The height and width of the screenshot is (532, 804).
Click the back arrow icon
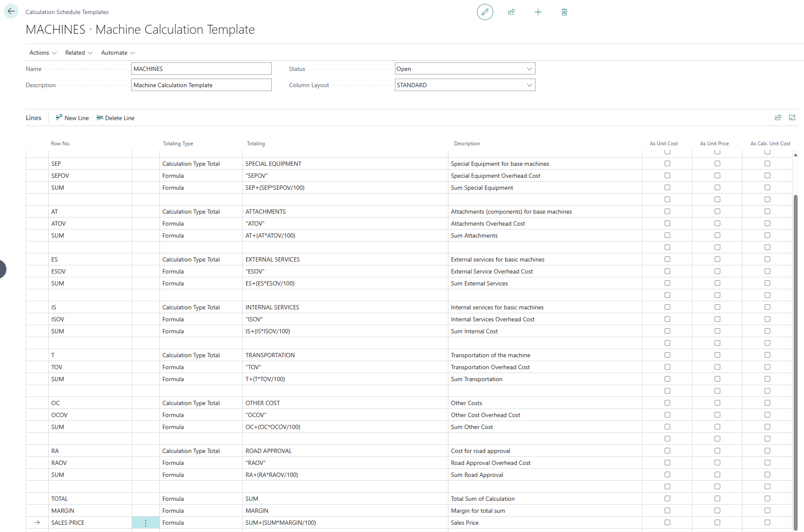pyautogui.click(x=11, y=12)
